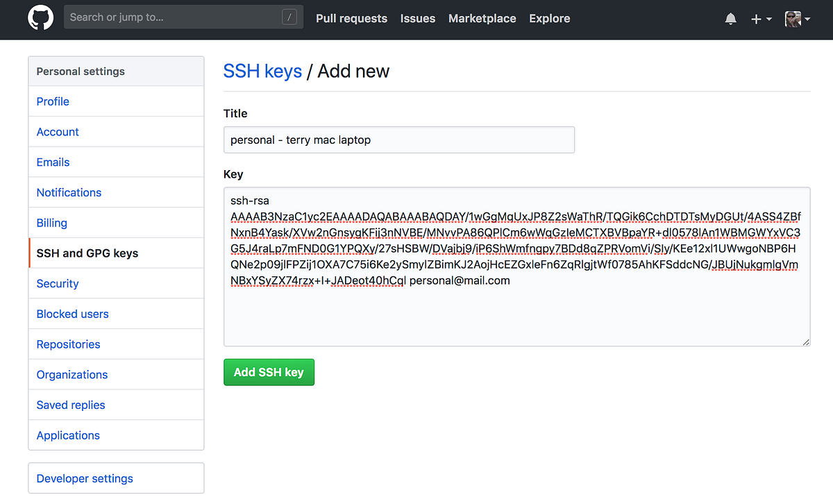Open Profile settings
The width and height of the screenshot is (833, 504).
tap(53, 101)
